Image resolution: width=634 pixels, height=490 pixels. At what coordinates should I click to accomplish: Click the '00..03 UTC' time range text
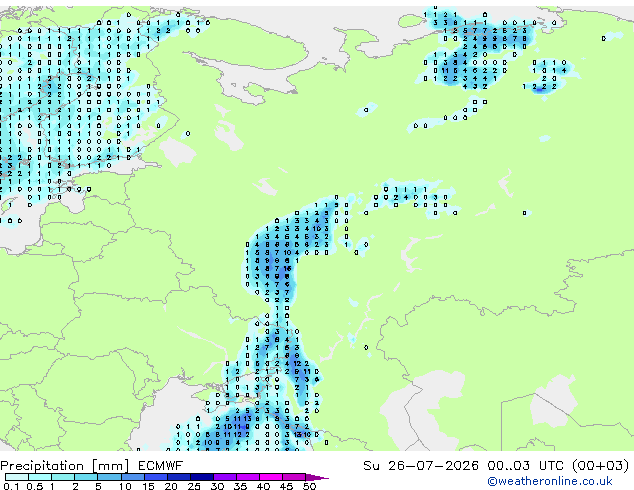point(525,466)
